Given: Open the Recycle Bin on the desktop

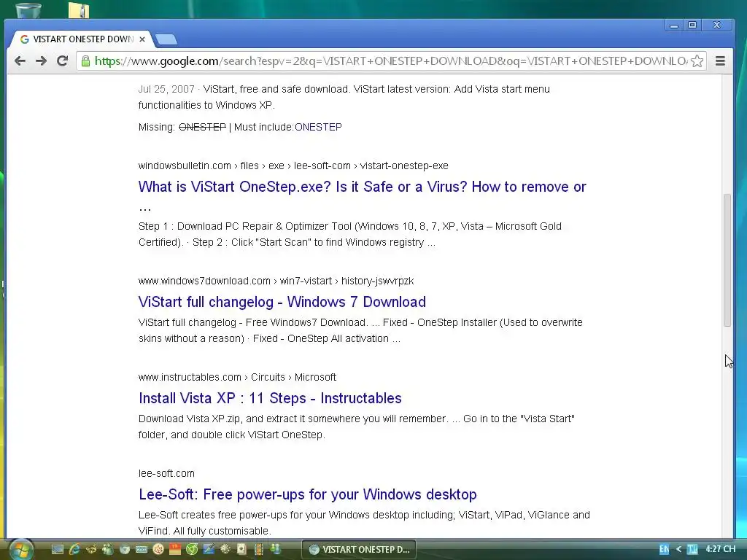Looking at the screenshot, I should tap(28, 9).
